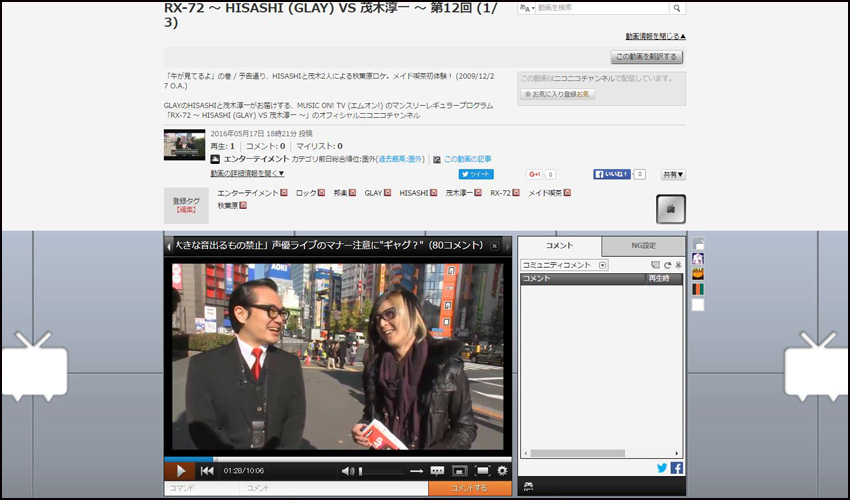Open the RX-72 tag

click(501, 193)
